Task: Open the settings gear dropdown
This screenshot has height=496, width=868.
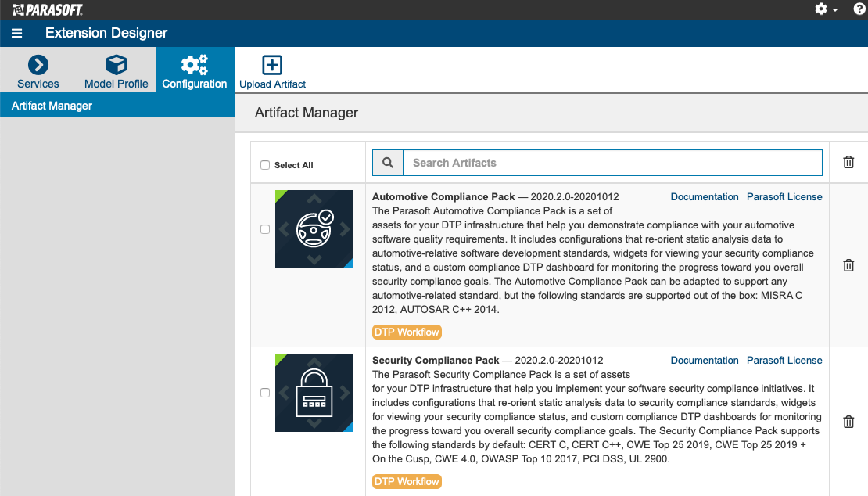Action: (826, 9)
